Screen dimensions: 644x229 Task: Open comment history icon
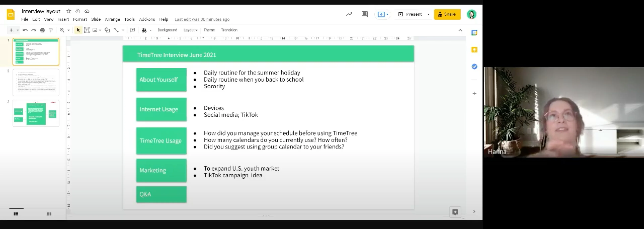(364, 14)
